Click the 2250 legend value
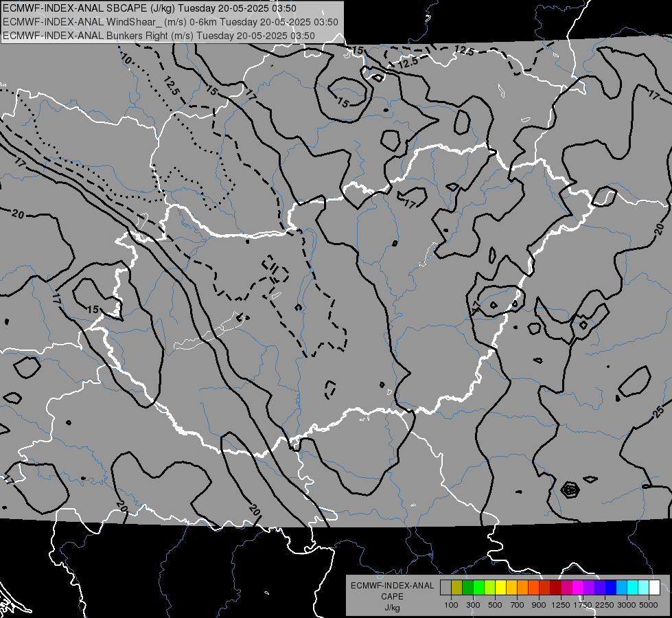 pos(605,605)
